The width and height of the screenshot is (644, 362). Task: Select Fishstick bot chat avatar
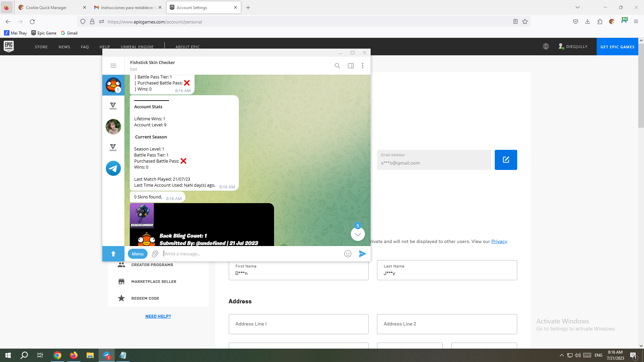coord(113,85)
